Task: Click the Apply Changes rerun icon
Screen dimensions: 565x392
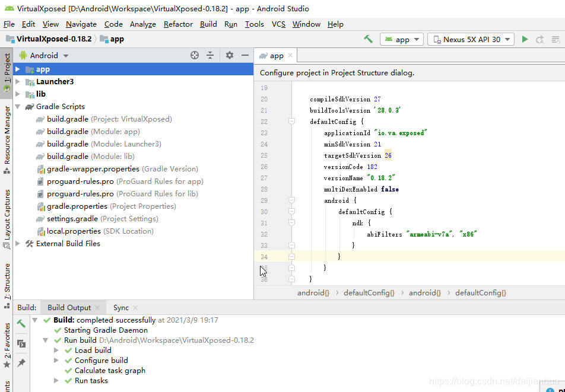Action: pyautogui.click(x=540, y=39)
